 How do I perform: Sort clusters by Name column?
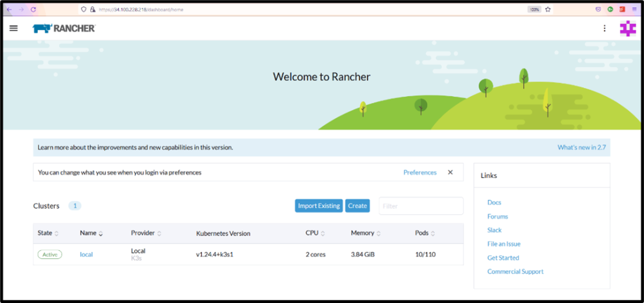pyautogui.click(x=91, y=233)
